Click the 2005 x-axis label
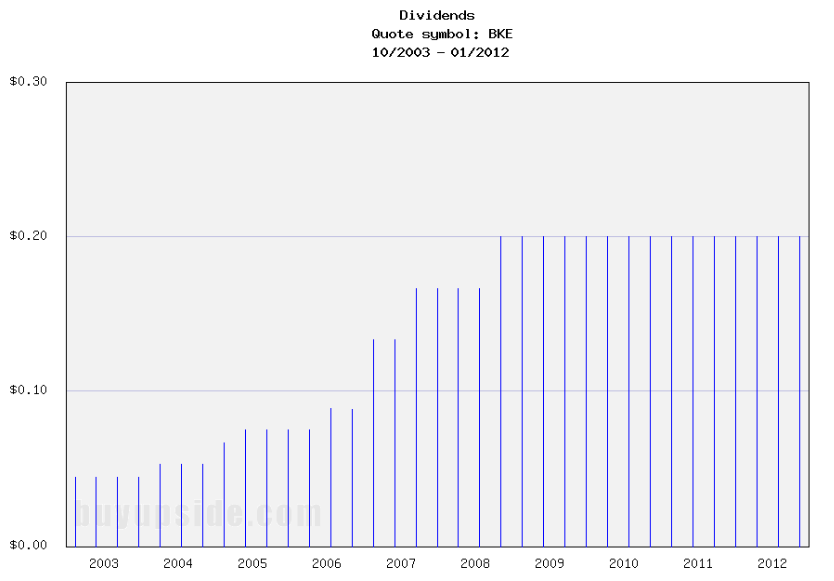 [252, 563]
